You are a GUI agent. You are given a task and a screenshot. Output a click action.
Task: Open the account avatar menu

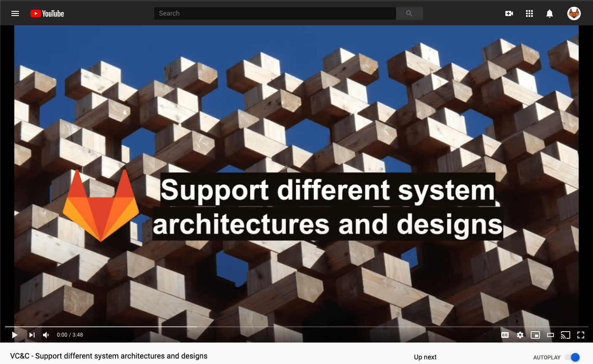(x=574, y=13)
